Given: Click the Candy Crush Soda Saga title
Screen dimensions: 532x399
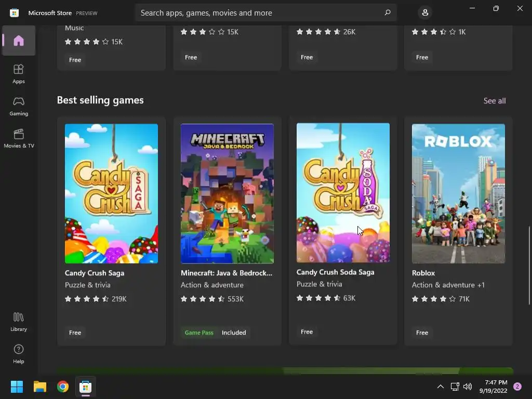Looking at the screenshot, I should (x=335, y=272).
